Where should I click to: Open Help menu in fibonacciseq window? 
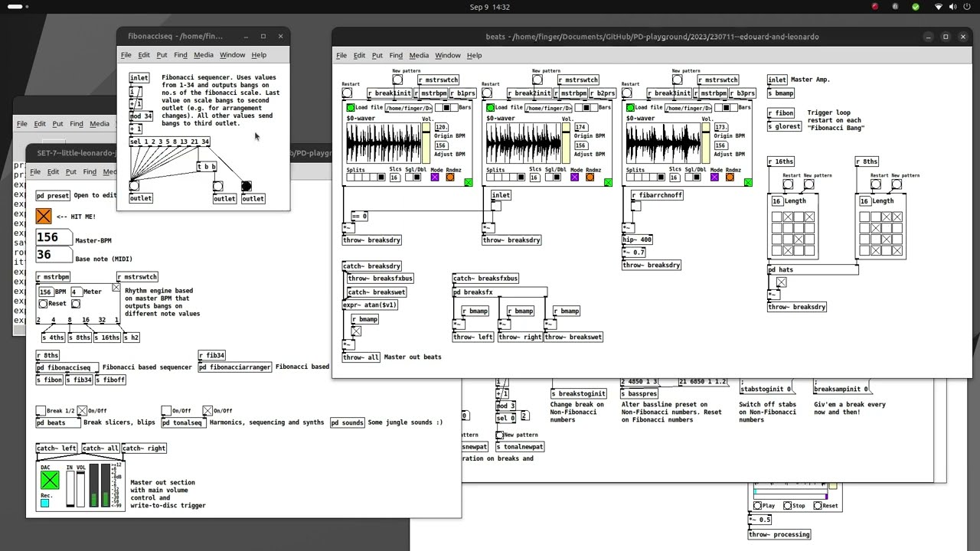(259, 55)
